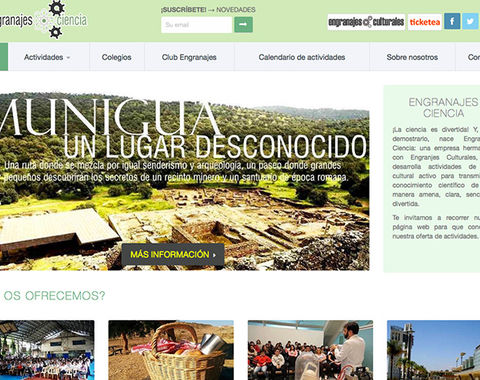Click the Engranajes Ciencia gear logo
Viewport: 480px width, 380px height.
point(43,20)
